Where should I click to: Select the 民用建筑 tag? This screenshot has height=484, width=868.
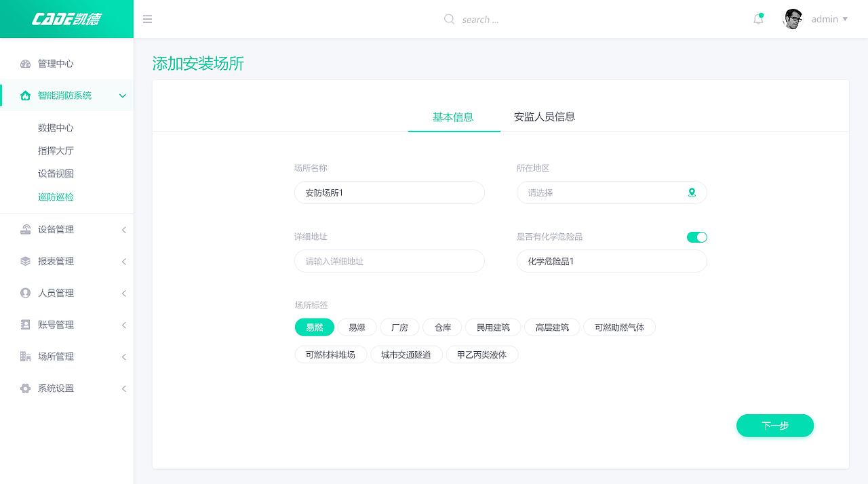tap(493, 327)
